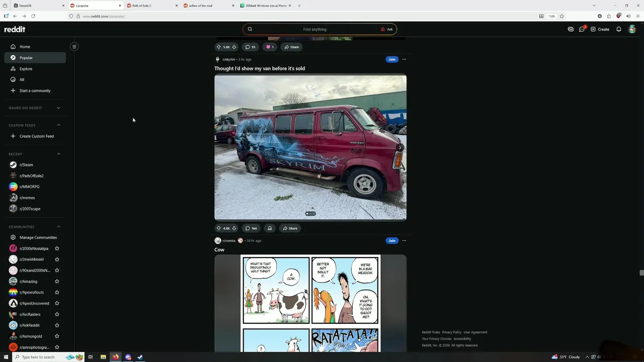Favorite r/Asmongold with its star
Image resolution: width=644 pixels, height=362 pixels.
pyautogui.click(x=57, y=336)
